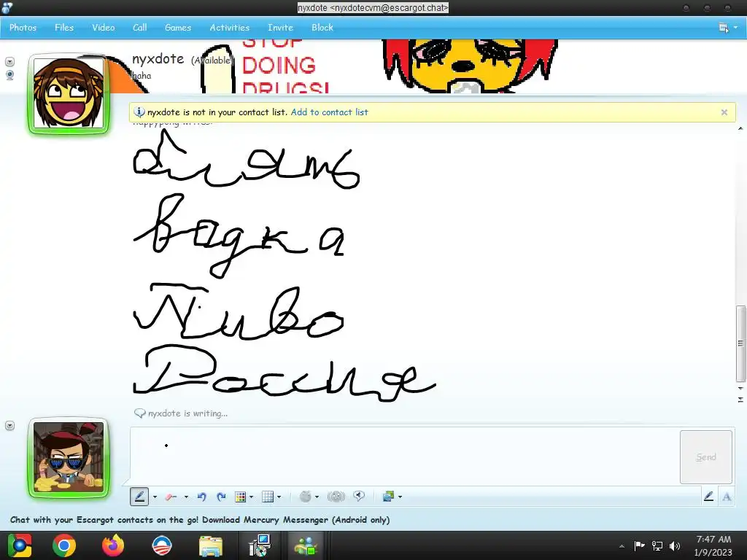This screenshot has height=560, width=747.
Task: Undo the last ink stroke
Action: click(x=201, y=497)
